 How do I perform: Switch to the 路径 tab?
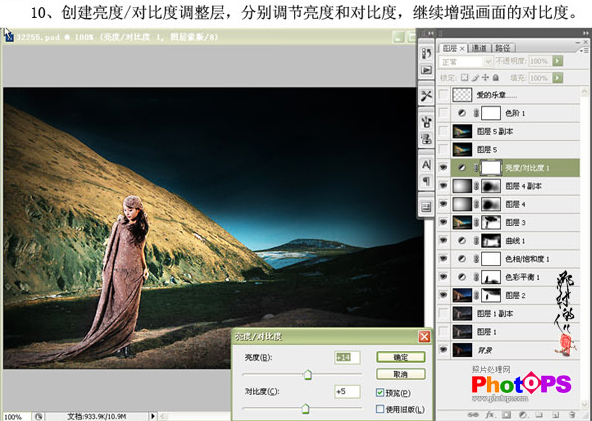point(503,48)
